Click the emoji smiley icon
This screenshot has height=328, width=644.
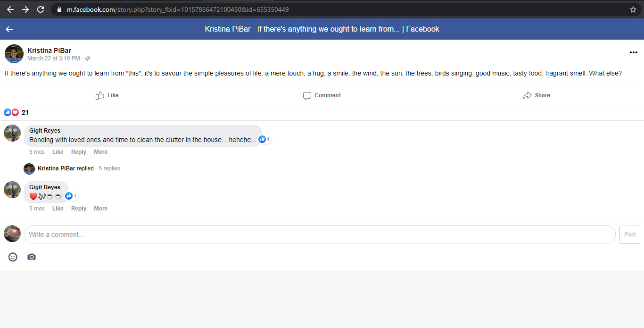click(13, 257)
